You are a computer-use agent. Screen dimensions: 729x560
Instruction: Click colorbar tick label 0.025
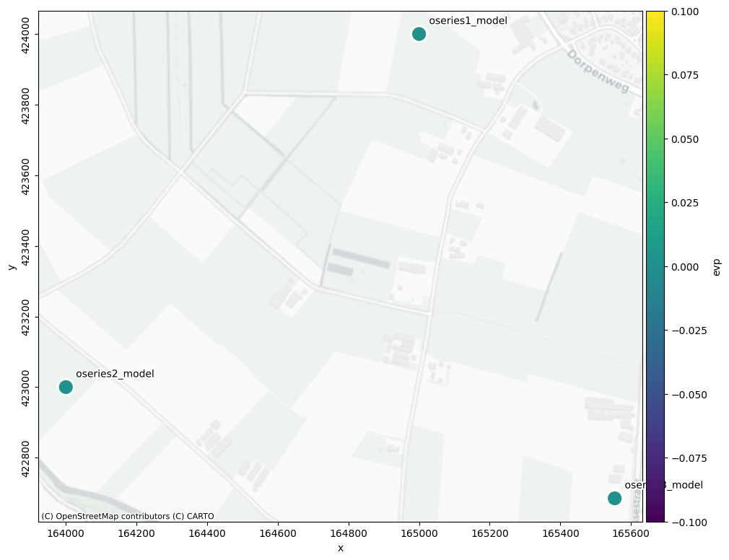pos(685,203)
